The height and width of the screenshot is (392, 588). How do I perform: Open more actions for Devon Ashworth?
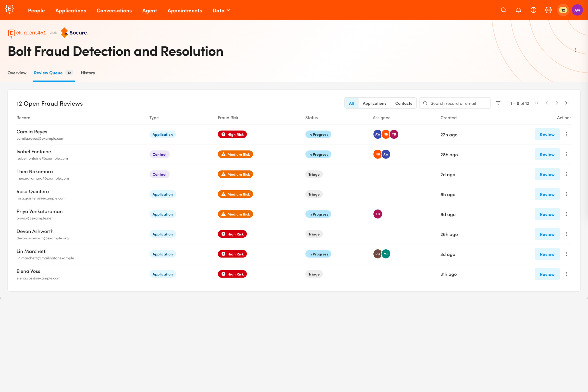pos(566,234)
